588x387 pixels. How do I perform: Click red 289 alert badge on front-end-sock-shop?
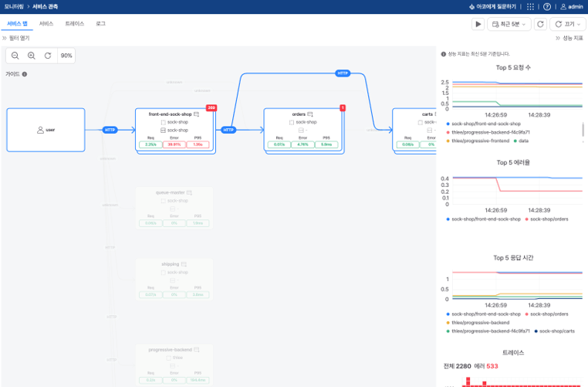click(x=211, y=107)
